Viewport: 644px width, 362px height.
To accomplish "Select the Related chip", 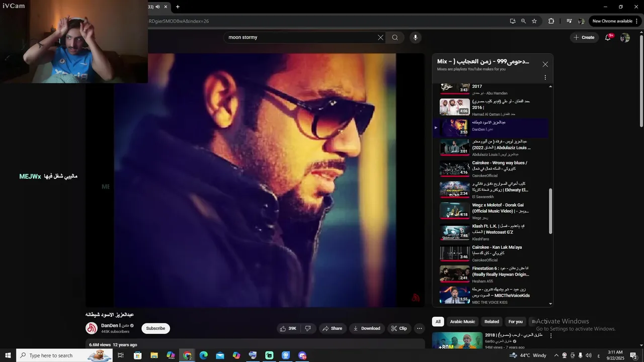I will click(x=492, y=322).
